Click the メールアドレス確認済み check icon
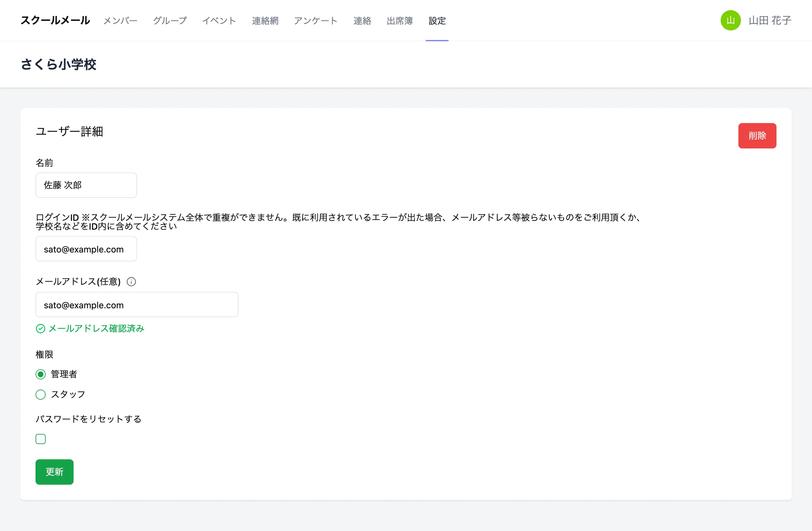The height and width of the screenshot is (531, 812). tap(41, 329)
